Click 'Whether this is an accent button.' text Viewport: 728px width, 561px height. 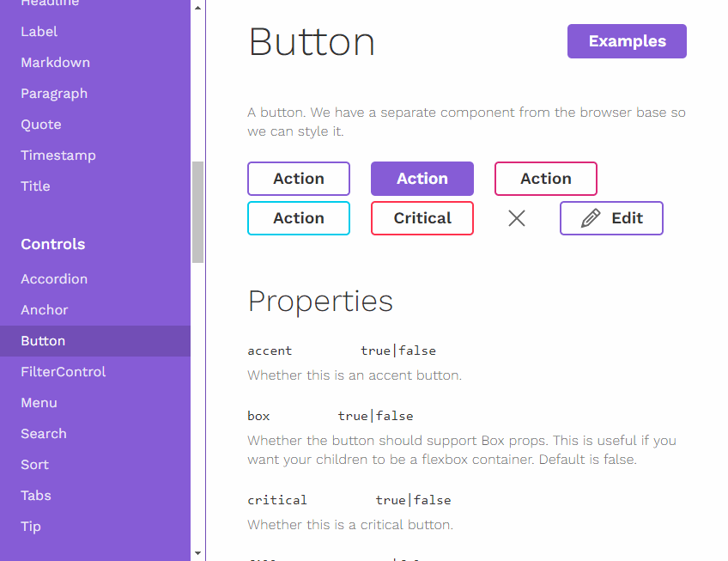(x=355, y=375)
